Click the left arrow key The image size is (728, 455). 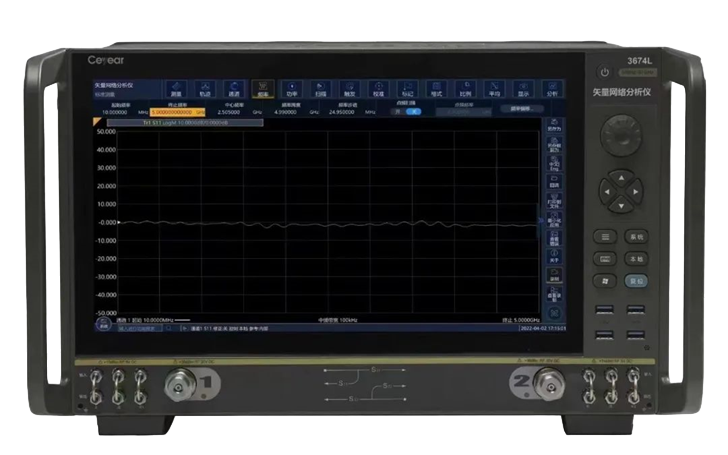(x=606, y=191)
